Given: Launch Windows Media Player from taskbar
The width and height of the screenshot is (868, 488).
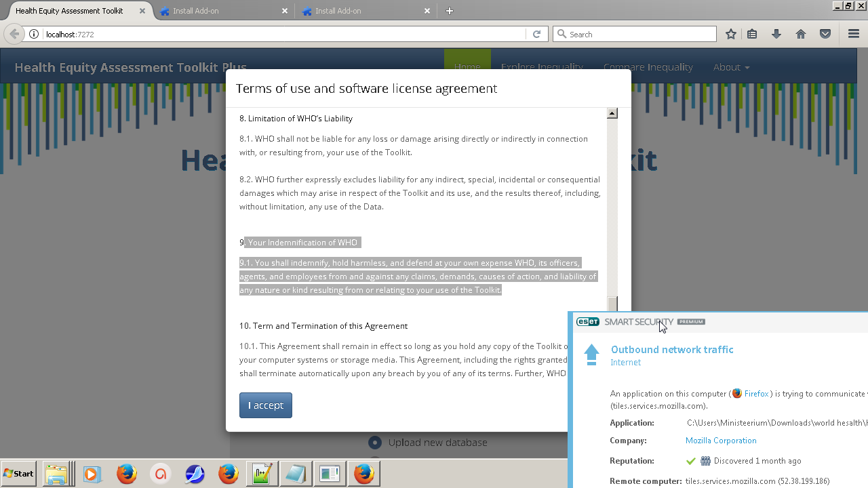Looking at the screenshot, I should [93, 473].
